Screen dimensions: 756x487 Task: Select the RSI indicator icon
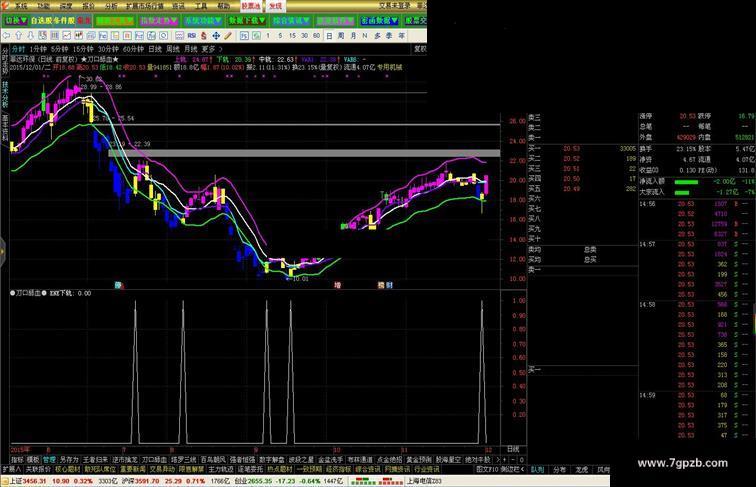click(192, 36)
